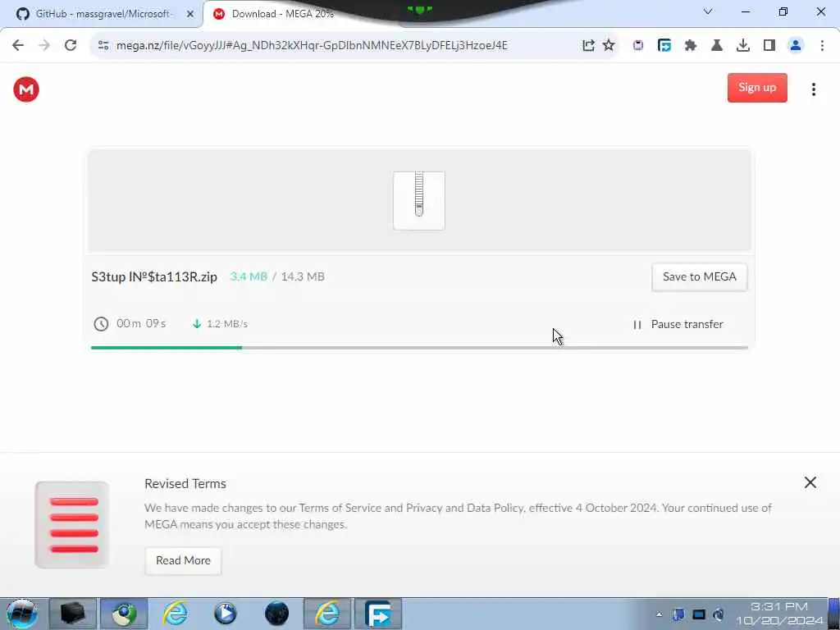Go back using browser back arrow
840x630 pixels.
click(x=18, y=45)
